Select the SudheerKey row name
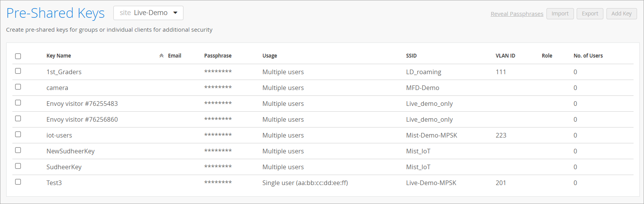The image size is (644, 204). [x=64, y=167]
